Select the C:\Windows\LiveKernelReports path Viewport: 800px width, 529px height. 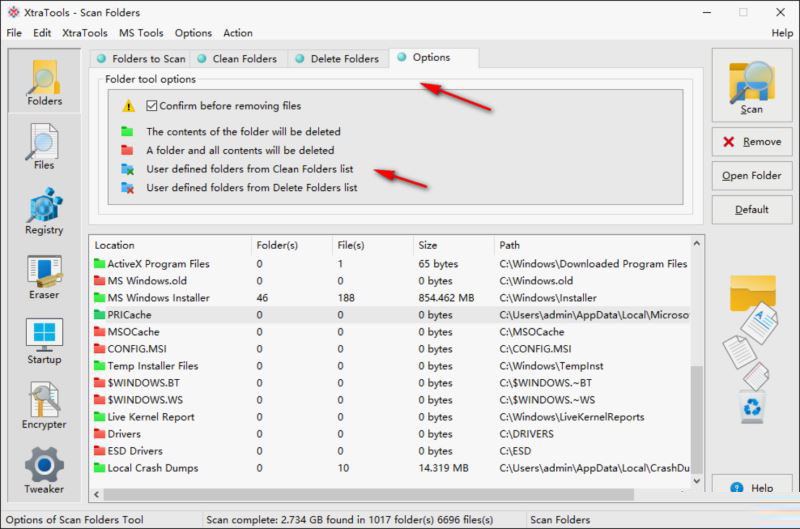pyautogui.click(x=571, y=417)
